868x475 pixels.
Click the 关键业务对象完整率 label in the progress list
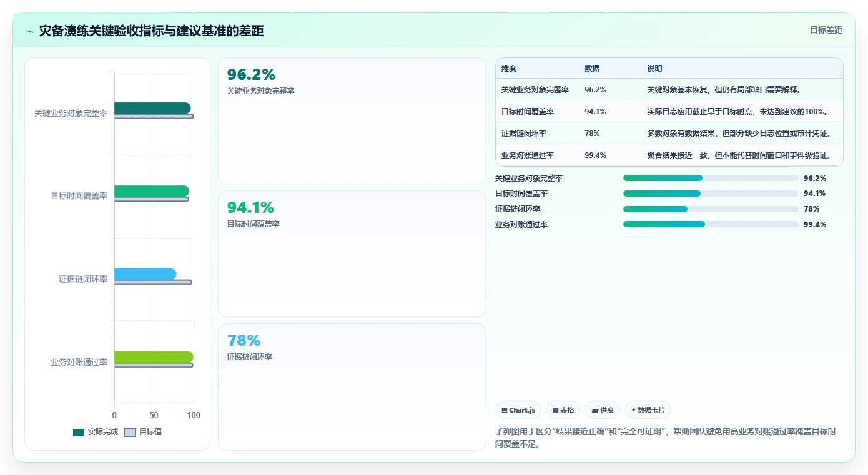(x=529, y=179)
